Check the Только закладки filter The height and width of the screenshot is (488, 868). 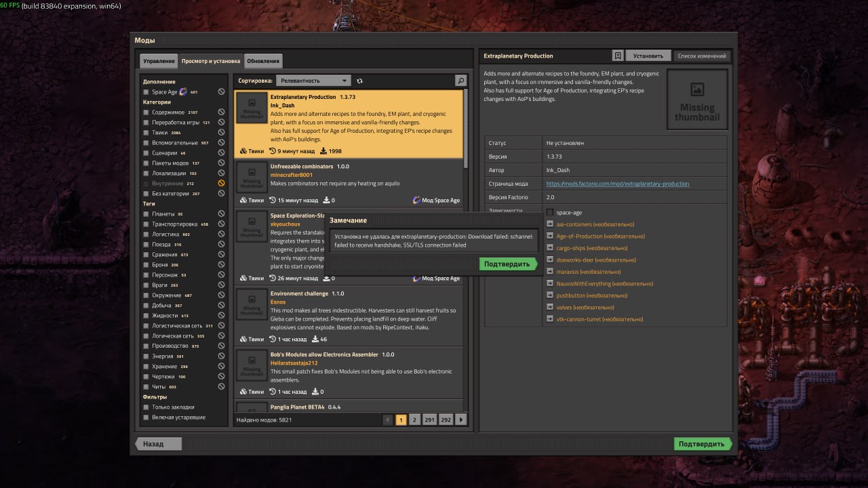[146, 407]
